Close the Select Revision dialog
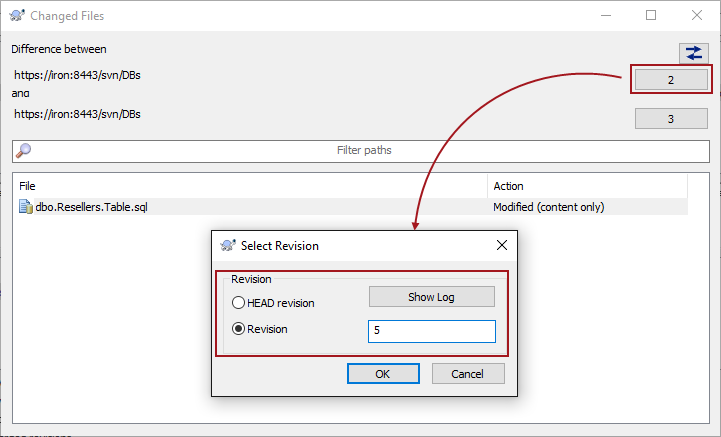The width and height of the screenshot is (721, 437). (x=502, y=245)
